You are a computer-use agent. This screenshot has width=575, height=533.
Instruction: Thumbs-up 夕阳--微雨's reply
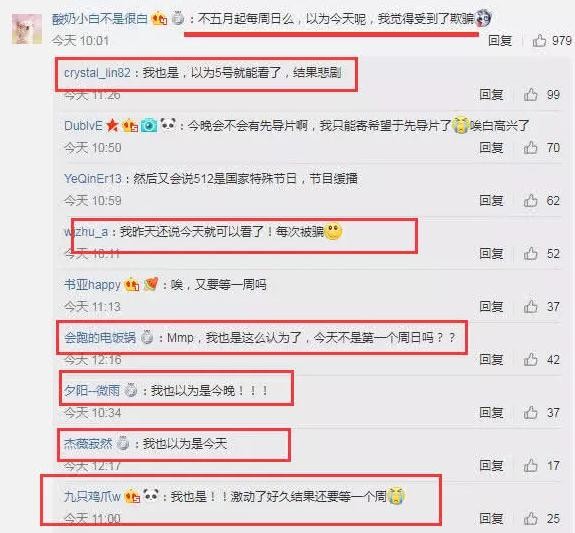(x=531, y=413)
